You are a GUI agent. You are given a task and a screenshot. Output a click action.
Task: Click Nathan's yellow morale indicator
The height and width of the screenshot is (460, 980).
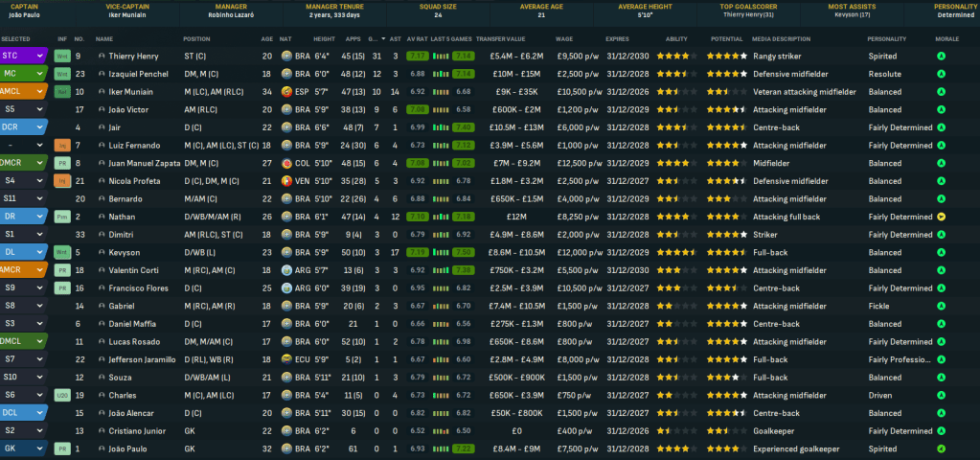942,217
